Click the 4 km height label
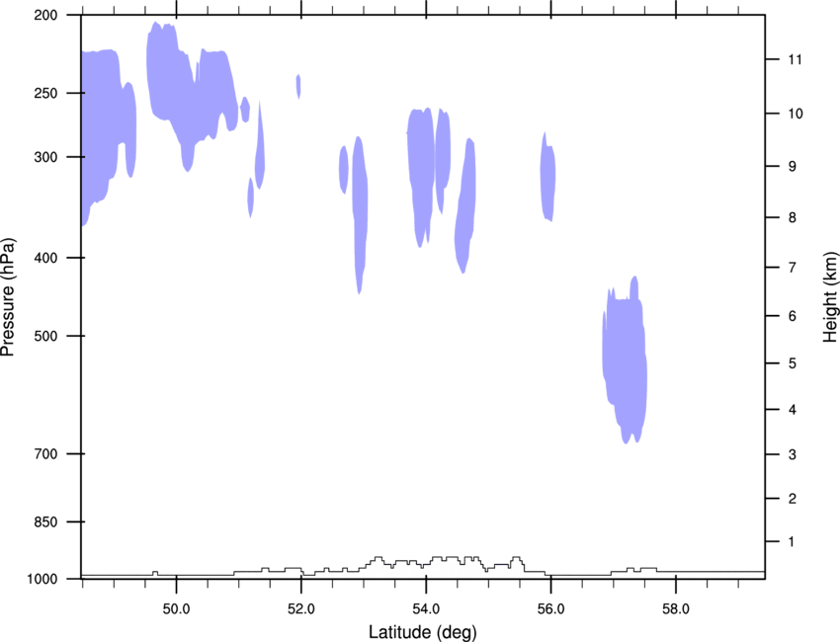This screenshot has height=642, width=840. click(793, 410)
